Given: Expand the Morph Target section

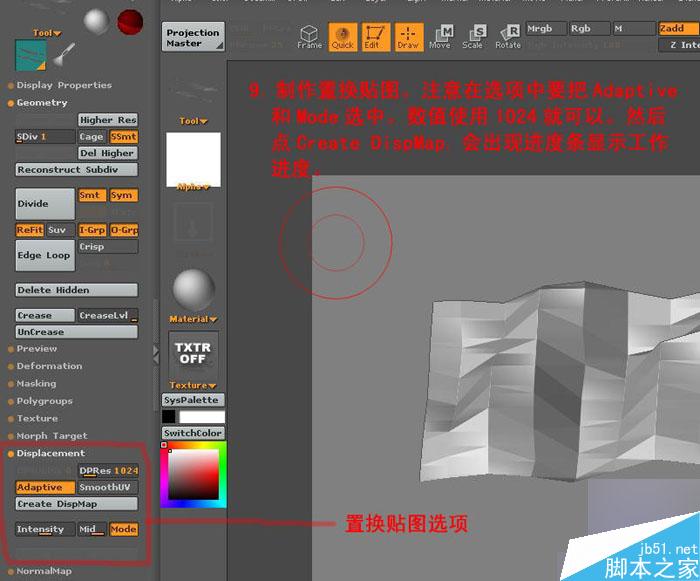Looking at the screenshot, I should (x=52, y=436).
